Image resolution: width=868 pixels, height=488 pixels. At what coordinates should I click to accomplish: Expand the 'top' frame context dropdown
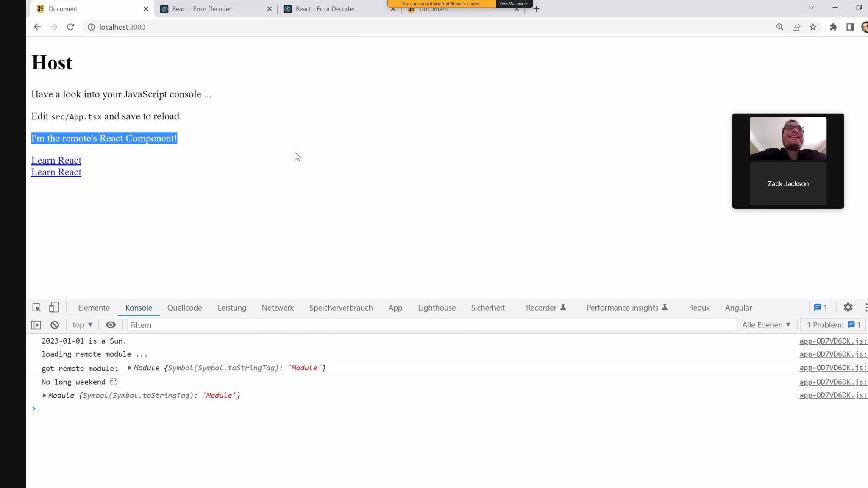pyautogui.click(x=82, y=324)
